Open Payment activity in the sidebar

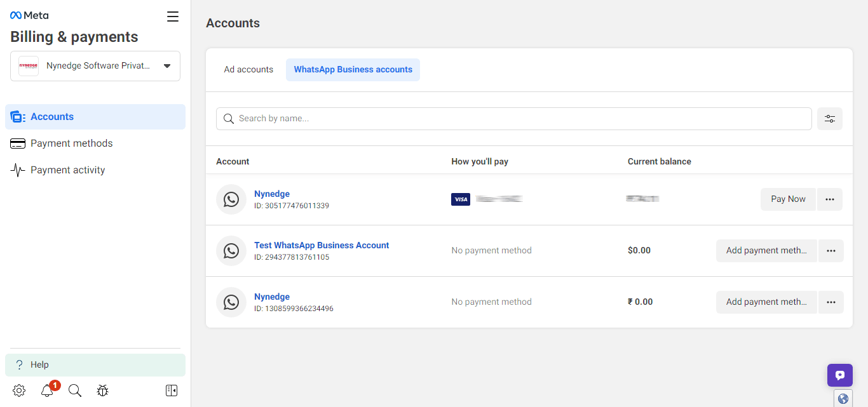coord(95,170)
